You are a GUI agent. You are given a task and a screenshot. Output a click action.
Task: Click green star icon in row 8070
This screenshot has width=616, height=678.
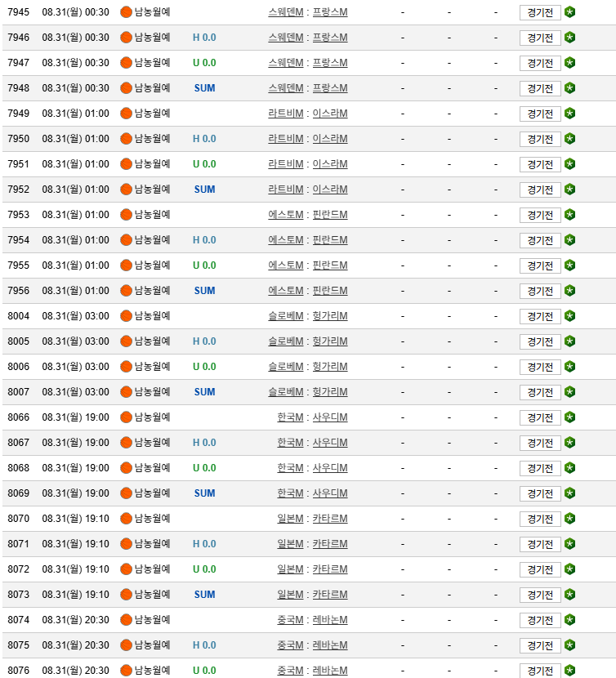tap(569, 519)
